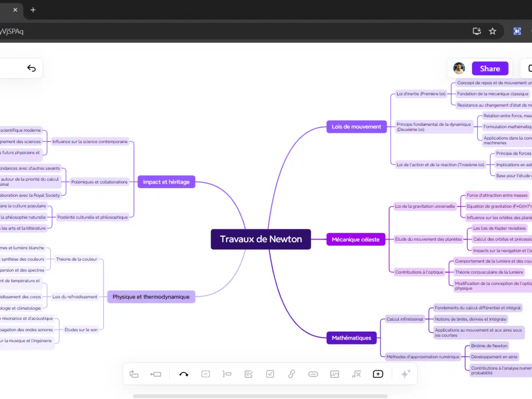The image size is (532, 399).
Task: Click the AI sparkle icon
Action: coord(405,374)
